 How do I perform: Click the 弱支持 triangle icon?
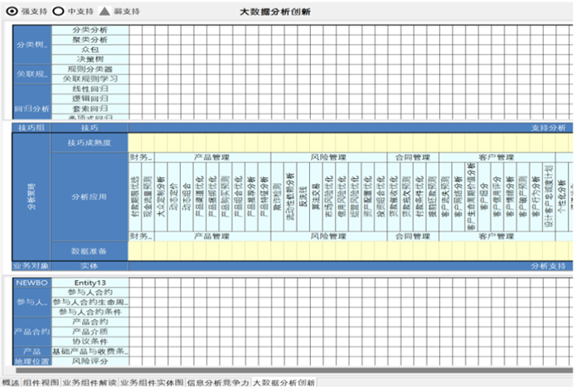click(x=104, y=12)
